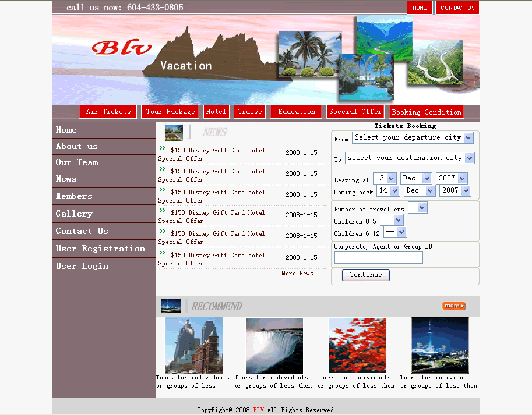This screenshot has height=415, width=532.
Task: Open the night skyline tour thumbnail
Action: (x=439, y=345)
